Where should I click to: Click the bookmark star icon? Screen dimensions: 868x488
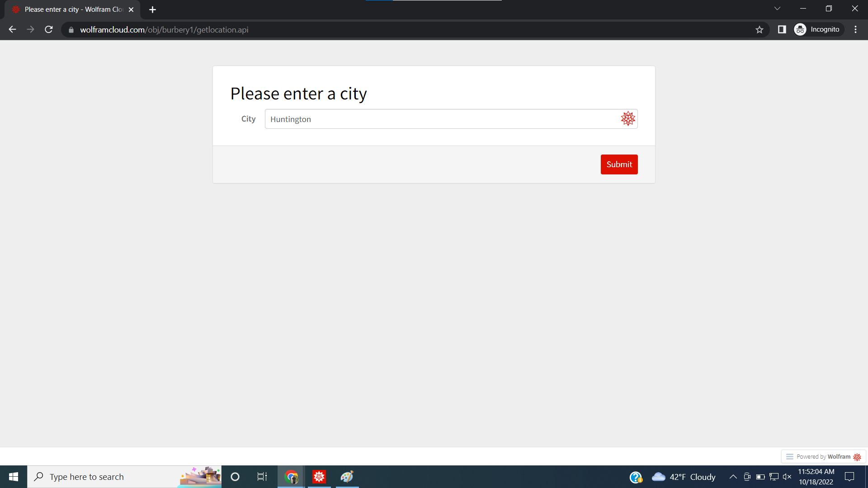point(759,30)
